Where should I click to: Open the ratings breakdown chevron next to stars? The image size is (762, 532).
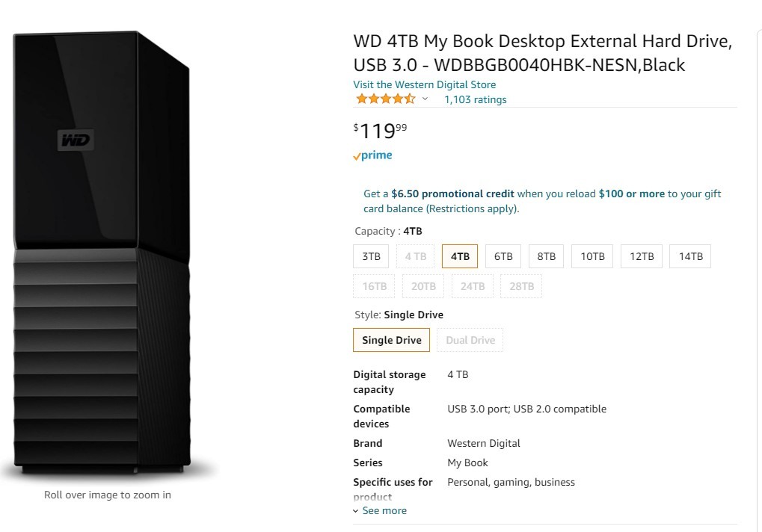coord(425,99)
